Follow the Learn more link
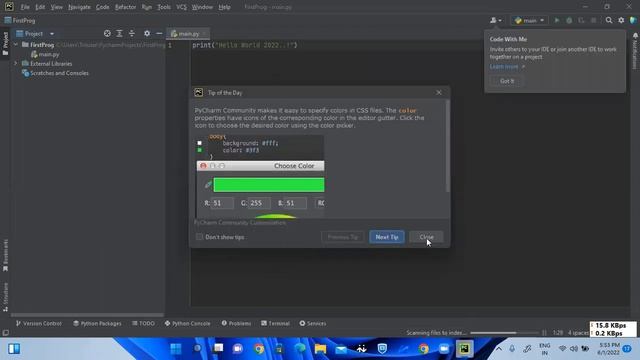Viewport: 640px width, 360px height. coord(504,67)
